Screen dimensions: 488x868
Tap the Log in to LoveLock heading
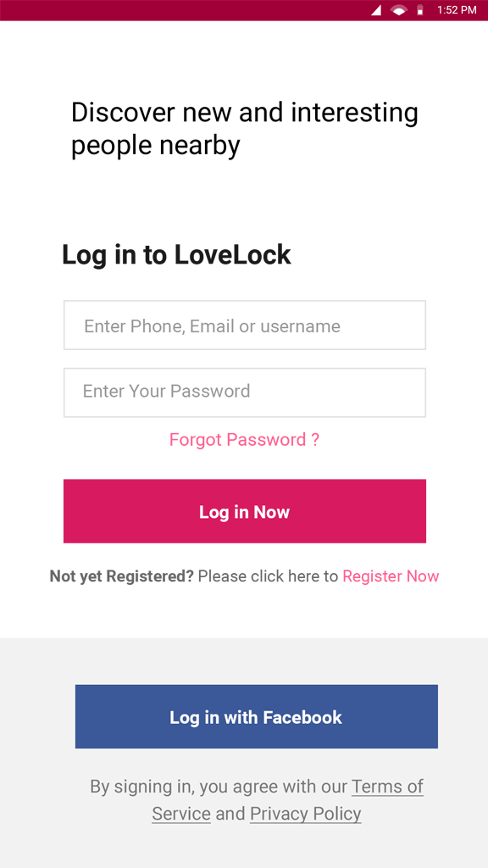click(x=176, y=255)
